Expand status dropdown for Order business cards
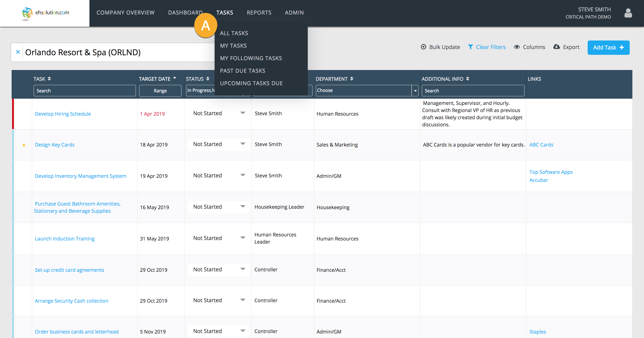 [x=242, y=331]
